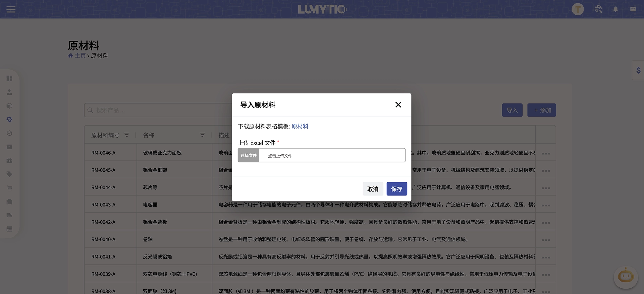Open row actions for RM-0042-A

click(546, 223)
